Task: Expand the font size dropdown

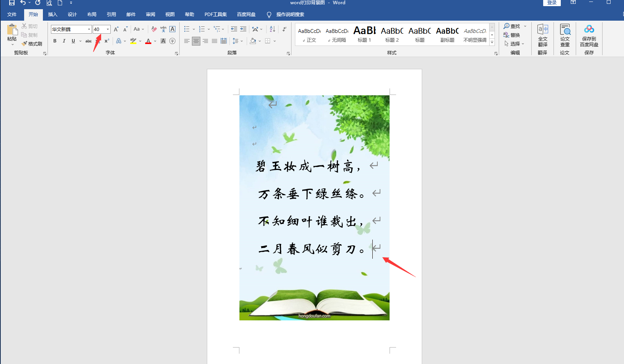Action: (x=108, y=29)
